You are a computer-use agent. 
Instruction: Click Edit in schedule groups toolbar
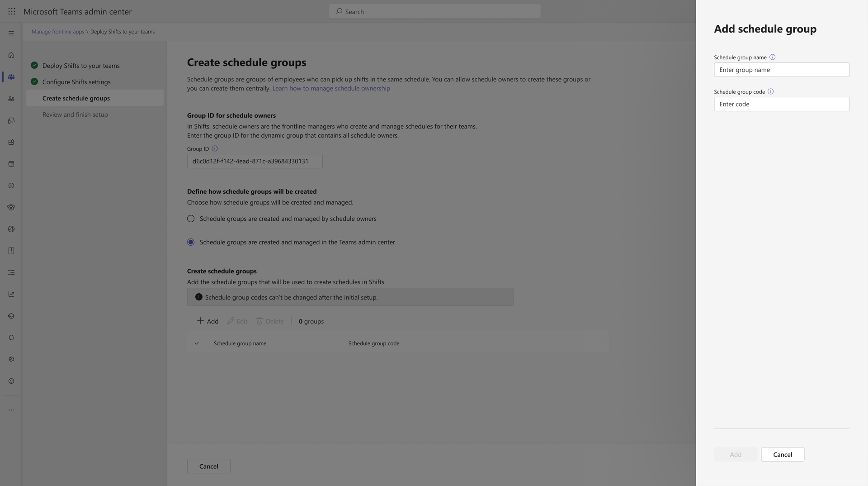click(237, 321)
